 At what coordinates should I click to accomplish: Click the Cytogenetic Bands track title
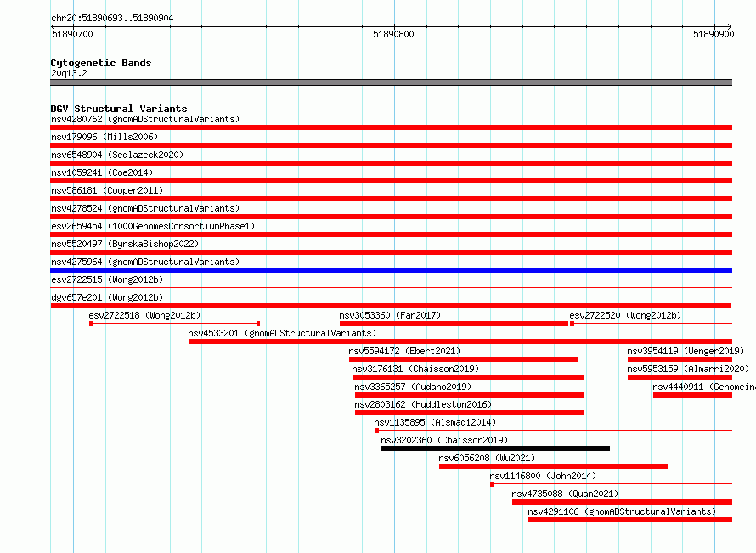pyautogui.click(x=101, y=63)
